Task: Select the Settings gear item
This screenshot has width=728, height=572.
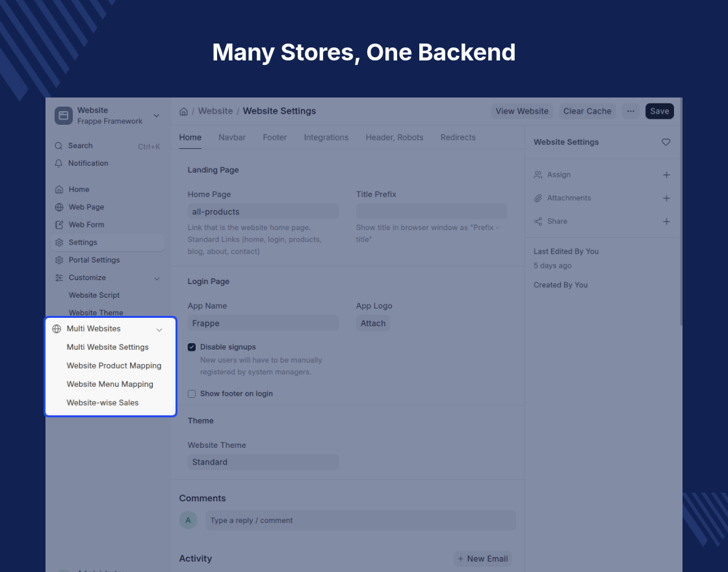Action: pyautogui.click(x=107, y=242)
